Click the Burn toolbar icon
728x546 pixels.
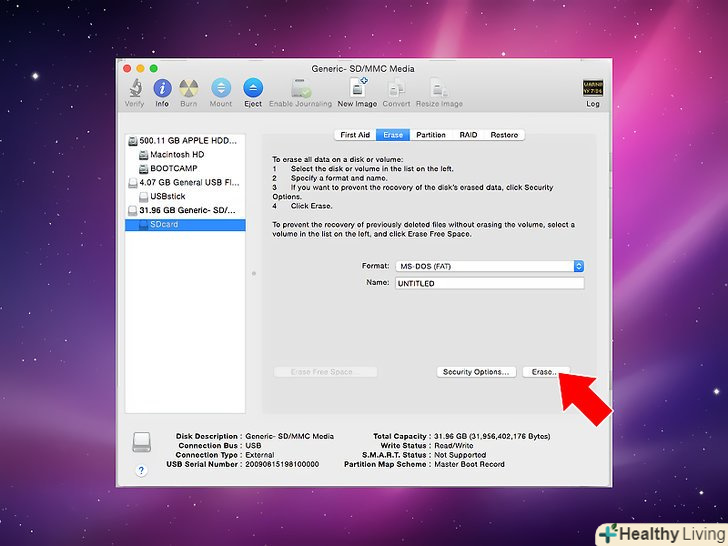pos(188,88)
